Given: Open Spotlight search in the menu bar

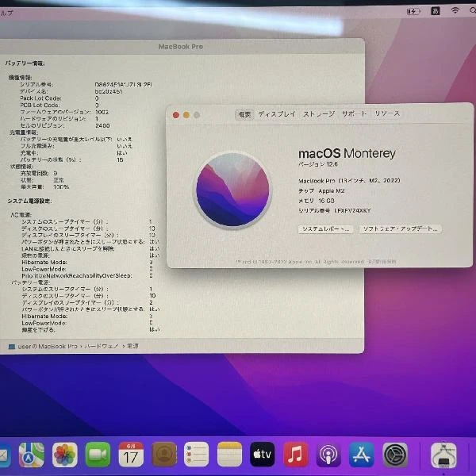Looking at the screenshot, I should tap(473, 10).
